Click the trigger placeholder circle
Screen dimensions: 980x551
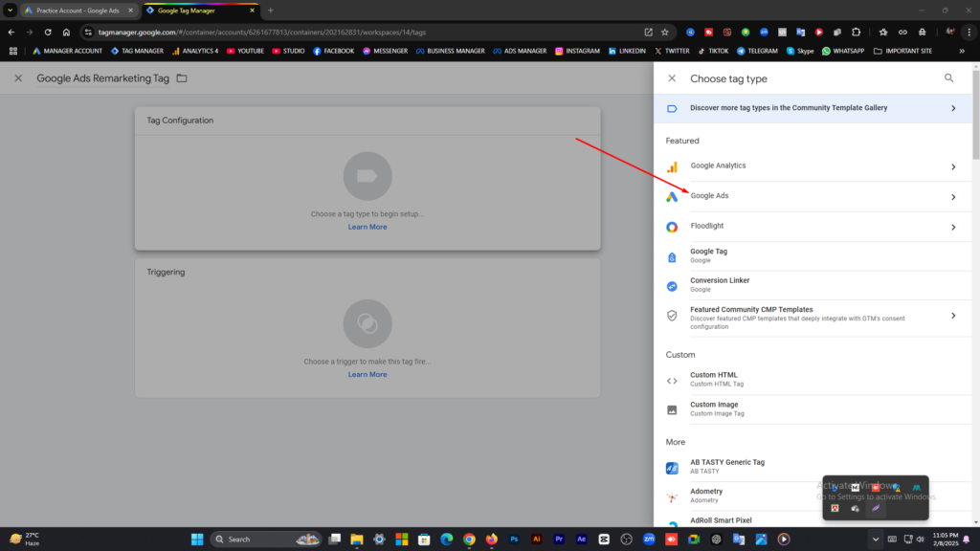click(x=367, y=323)
